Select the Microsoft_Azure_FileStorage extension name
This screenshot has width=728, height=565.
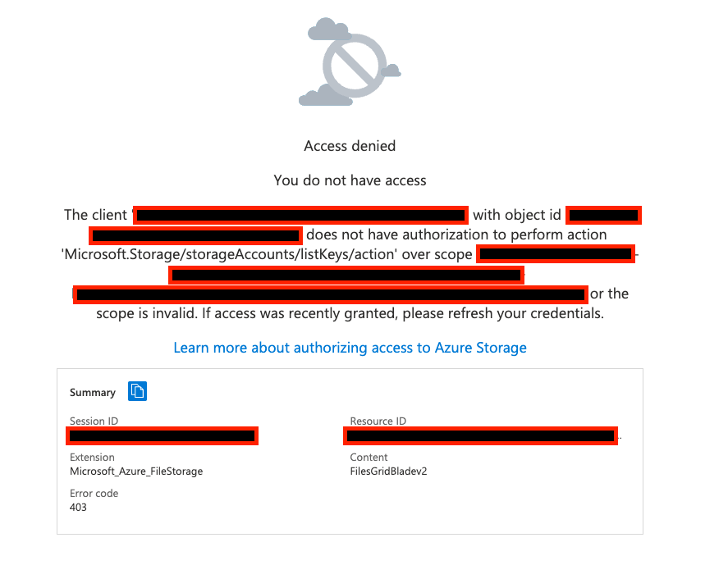[x=138, y=471]
